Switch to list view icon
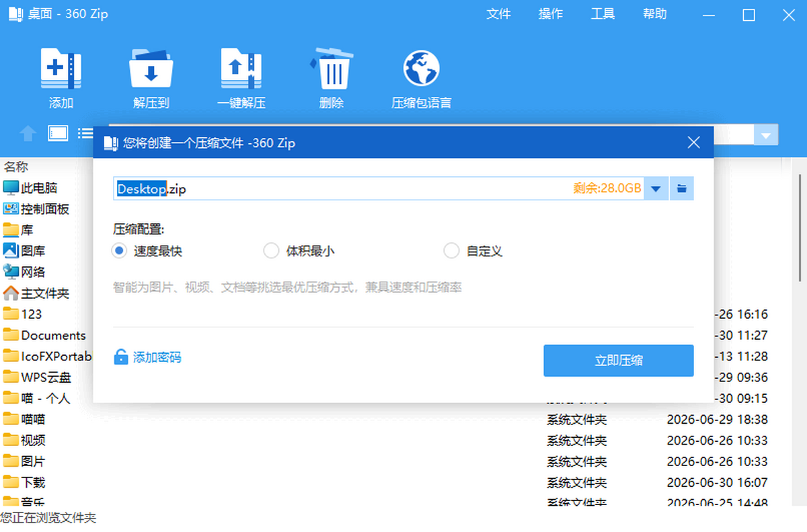The height and width of the screenshot is (532, 807). pyautogui.click(x=85, y=133)
